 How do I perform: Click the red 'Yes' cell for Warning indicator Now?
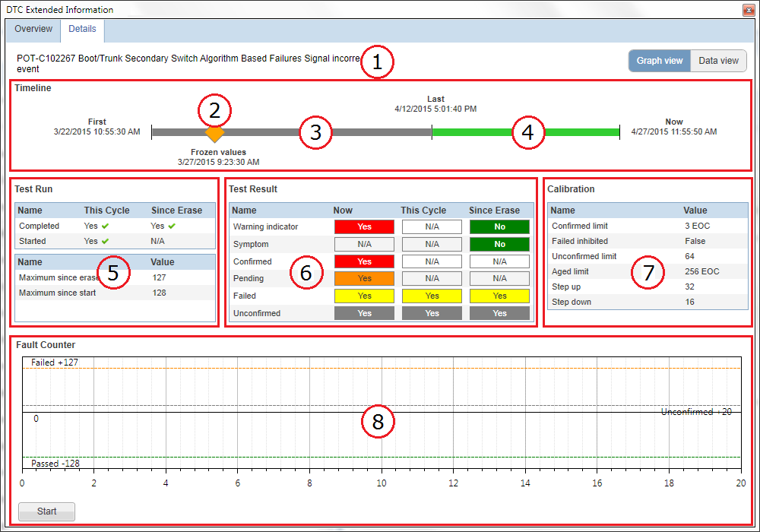click(x=364, y=226)
